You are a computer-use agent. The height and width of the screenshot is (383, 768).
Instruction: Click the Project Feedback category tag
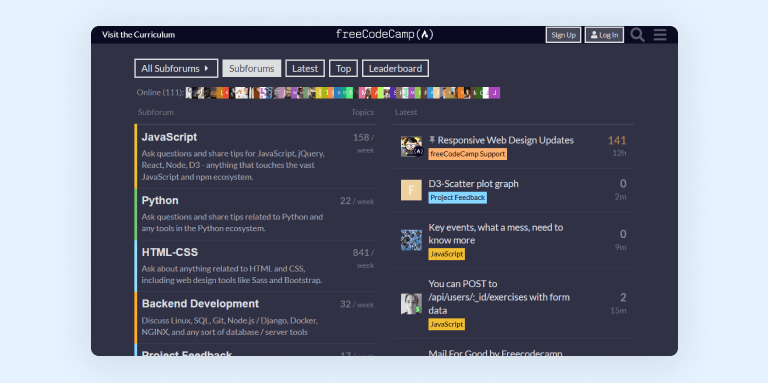(457, 198)
